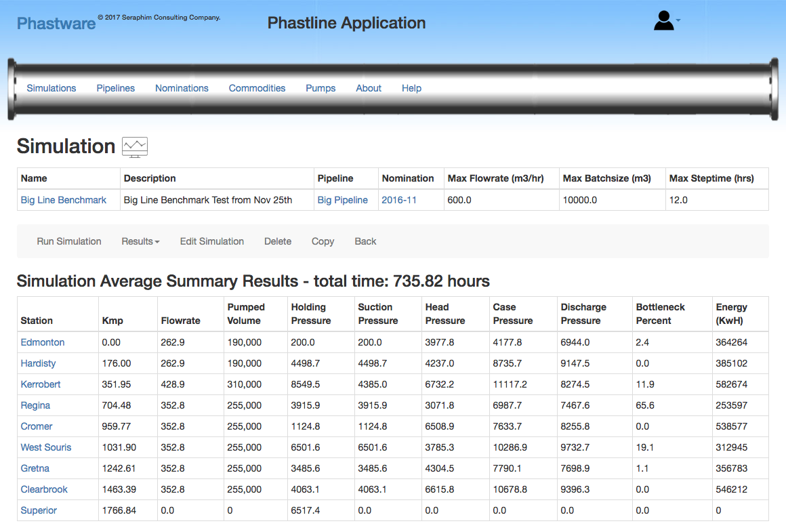Click Edit Simulation
Viewport: 786px width, 532px height.
pos(212,241)
